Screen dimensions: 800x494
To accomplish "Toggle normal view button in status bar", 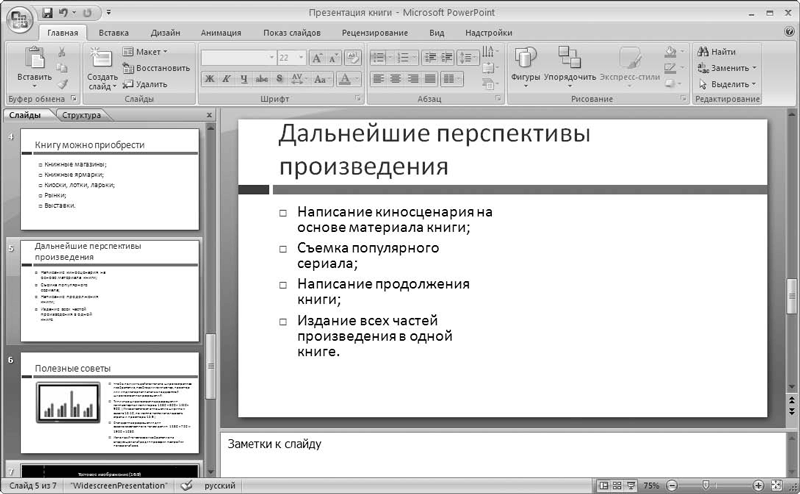I will pos(604,485).
